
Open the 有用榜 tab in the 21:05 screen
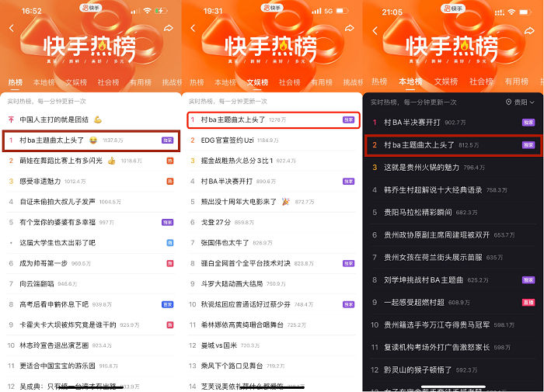coord(516,82)
